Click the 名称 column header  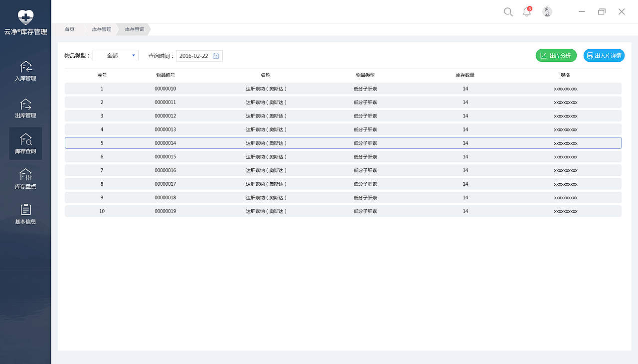click(266, 75)
